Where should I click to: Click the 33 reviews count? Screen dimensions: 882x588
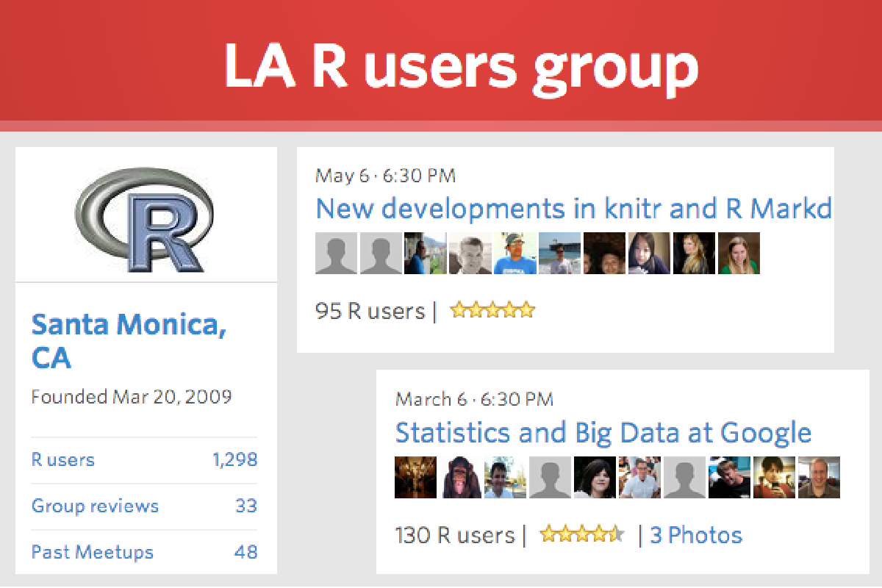tap(246, 506)
